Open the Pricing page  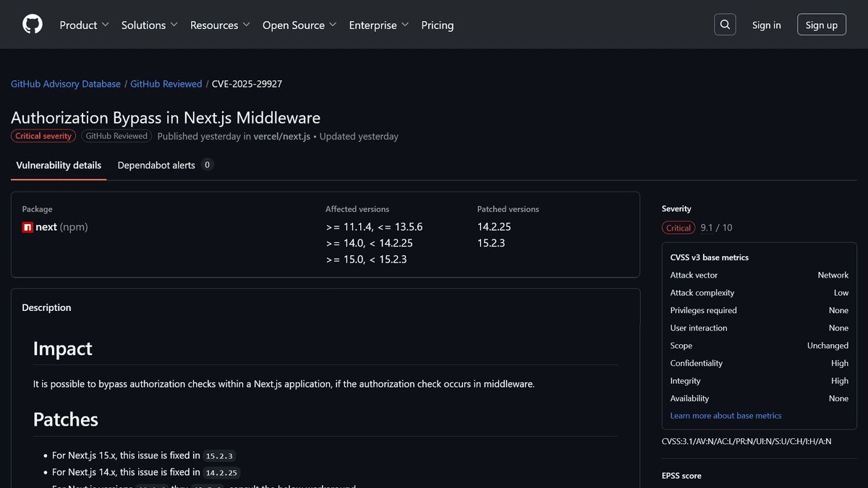pyautogui.click(x=438, y=25)
